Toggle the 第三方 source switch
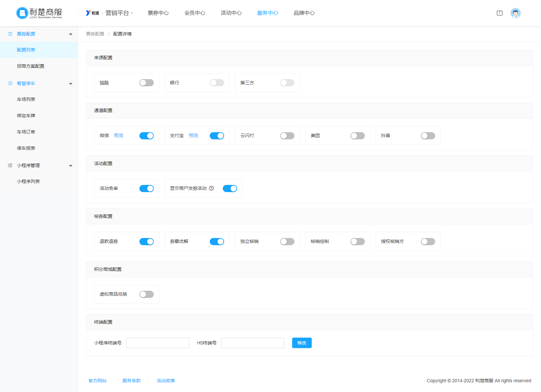The width and height of the screenshot is (541, 392). coord(287,83)
